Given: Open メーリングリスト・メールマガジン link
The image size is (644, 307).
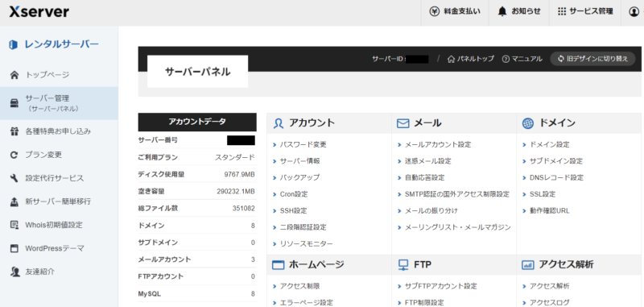Looking at the screenshot, I should (458, 227).
